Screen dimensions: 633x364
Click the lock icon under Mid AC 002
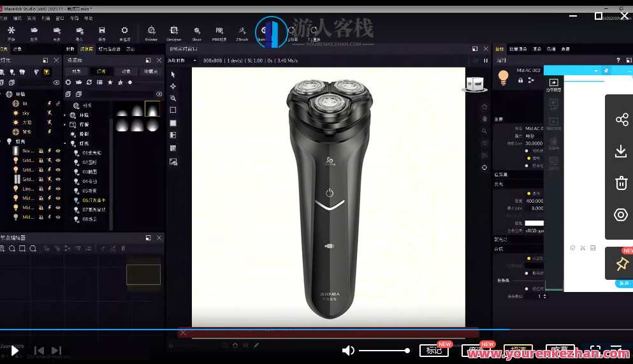point(520,80)
